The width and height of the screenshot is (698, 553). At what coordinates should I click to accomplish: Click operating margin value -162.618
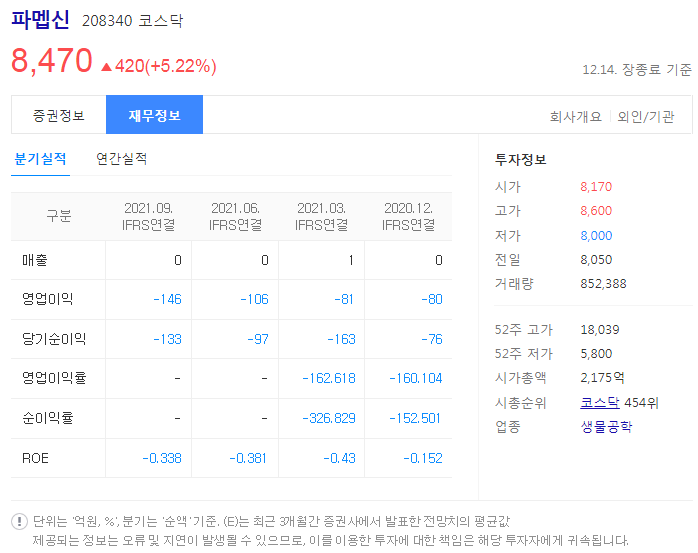pyautogui.click(x=329, y=378)
